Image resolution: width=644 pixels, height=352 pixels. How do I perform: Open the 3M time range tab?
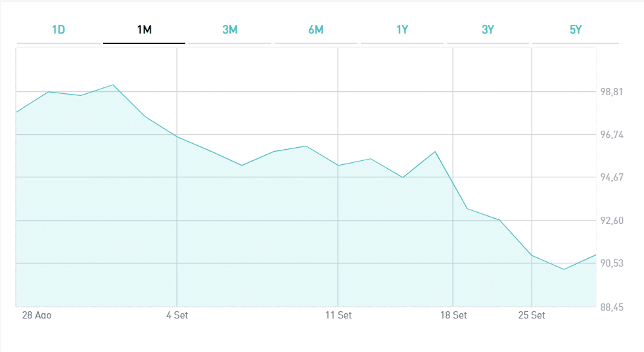[230, 30]
